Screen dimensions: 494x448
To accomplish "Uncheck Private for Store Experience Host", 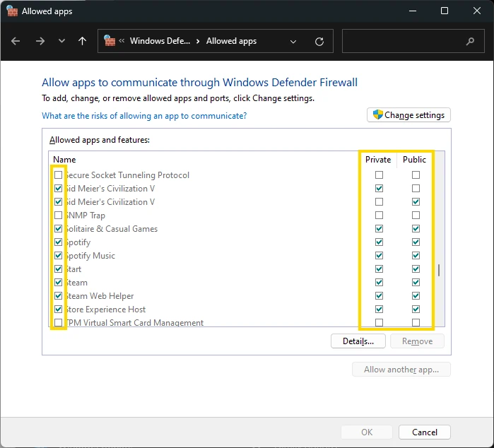I will (379, 309).
